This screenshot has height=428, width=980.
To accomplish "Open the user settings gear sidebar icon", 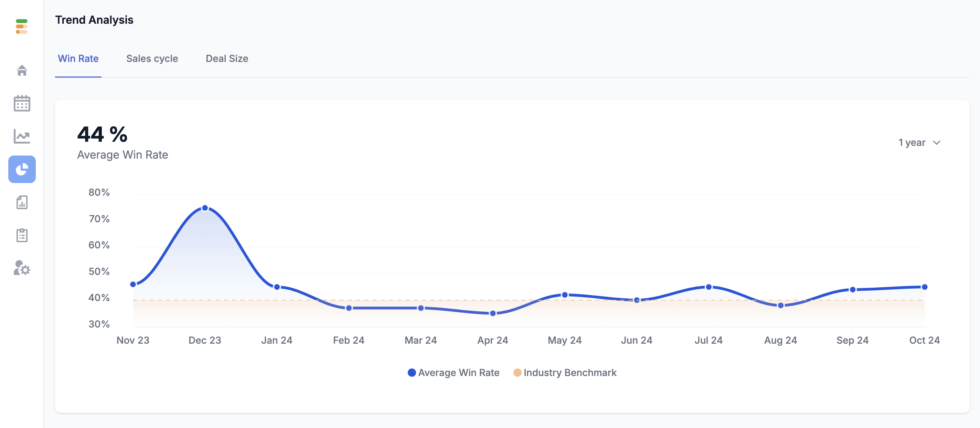I will [x=22, y=268].
